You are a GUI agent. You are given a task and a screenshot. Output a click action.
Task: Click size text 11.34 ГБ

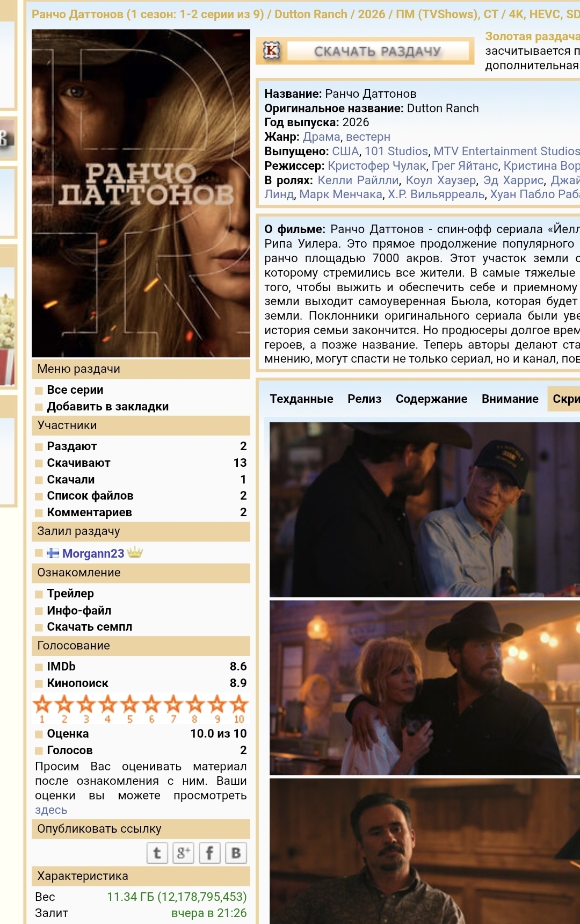coord(177,897)
